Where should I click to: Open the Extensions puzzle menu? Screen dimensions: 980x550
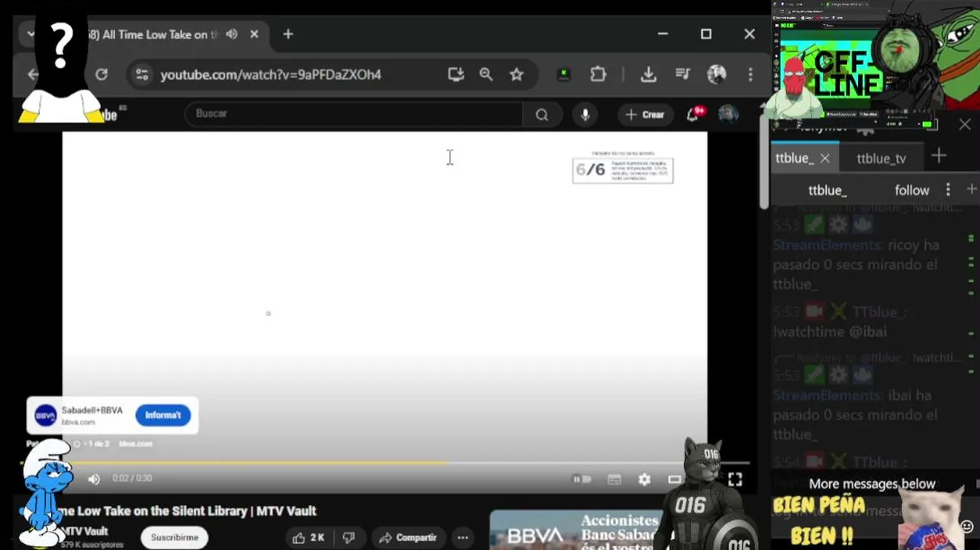tap(598, 74)
